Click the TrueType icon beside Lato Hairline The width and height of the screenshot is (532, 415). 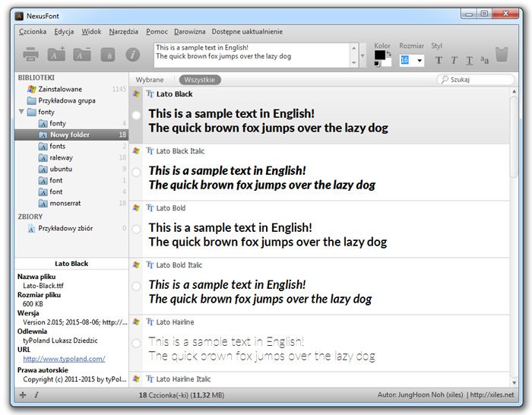tap(150, 322)
